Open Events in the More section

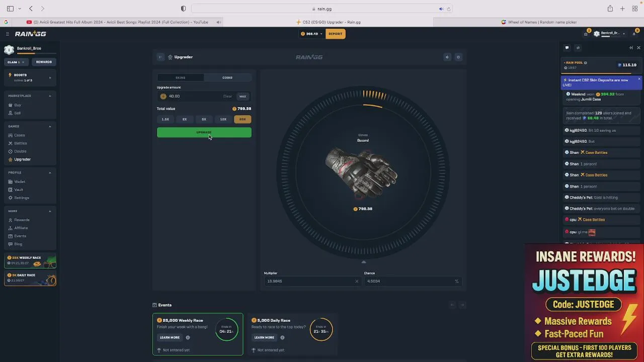point(20,236)
